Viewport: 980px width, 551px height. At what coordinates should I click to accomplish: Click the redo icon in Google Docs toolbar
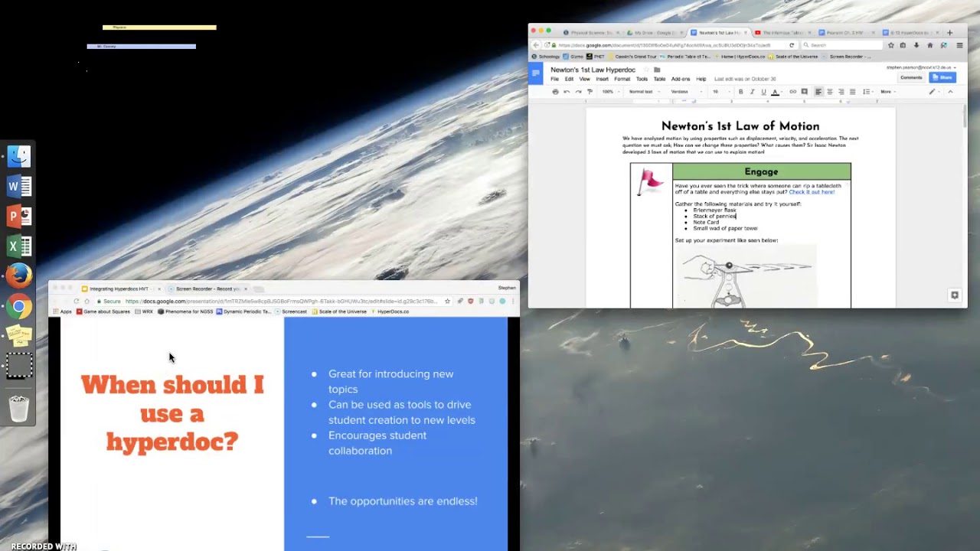[x=578, y=92]
